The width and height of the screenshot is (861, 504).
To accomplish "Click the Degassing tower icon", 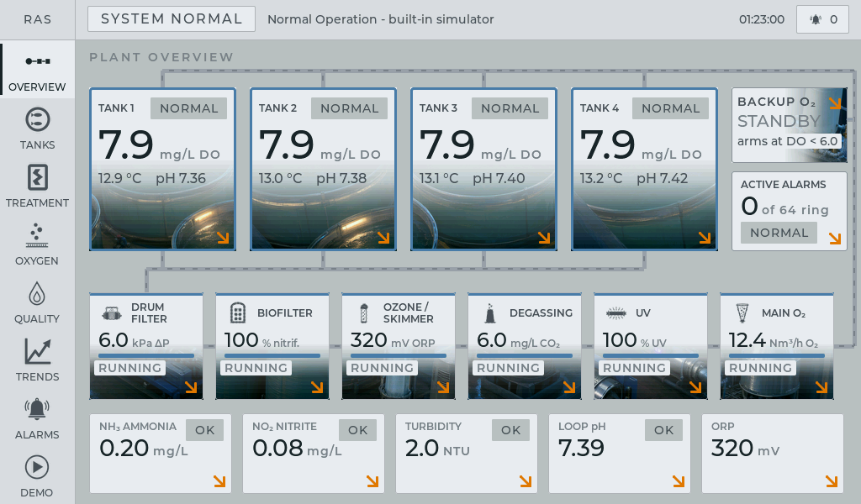I will coord(490,313).
